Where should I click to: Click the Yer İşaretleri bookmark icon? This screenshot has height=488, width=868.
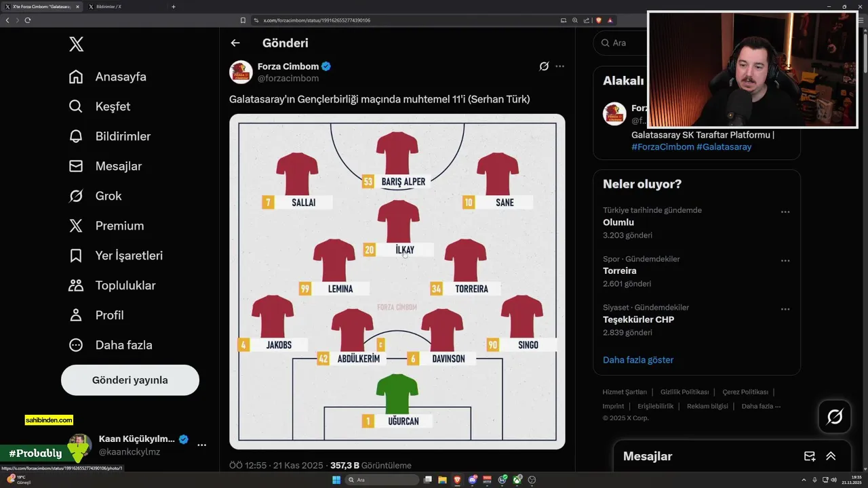pyautogui.click(x=76, y=256)
